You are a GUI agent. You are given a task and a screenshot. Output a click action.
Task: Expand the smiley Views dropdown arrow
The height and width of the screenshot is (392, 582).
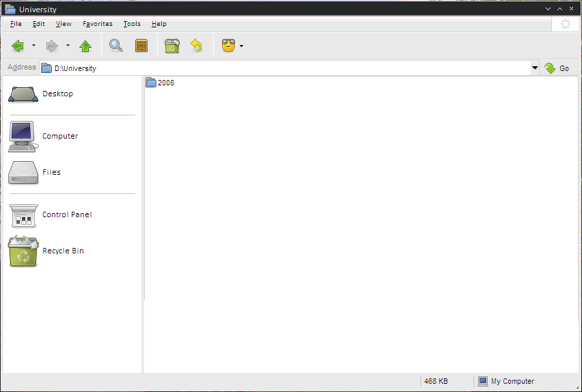(242, 46)
